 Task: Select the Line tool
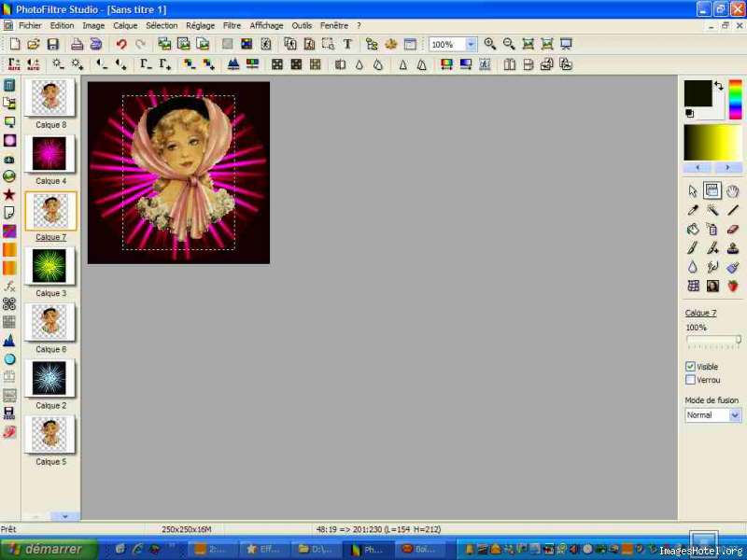[732, 210]
